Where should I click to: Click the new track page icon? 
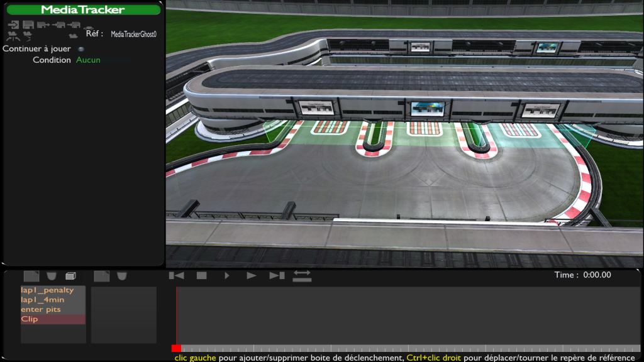(x=101, y=276)
